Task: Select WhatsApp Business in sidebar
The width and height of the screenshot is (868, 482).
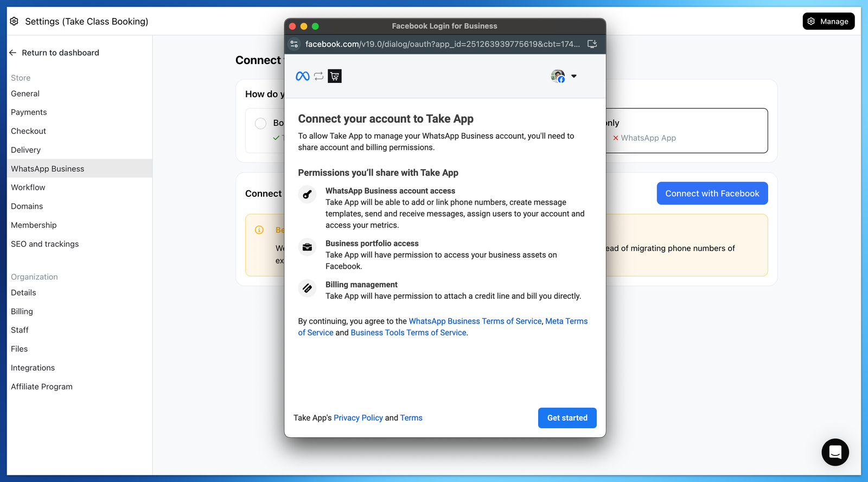Action: coord(79,169)
